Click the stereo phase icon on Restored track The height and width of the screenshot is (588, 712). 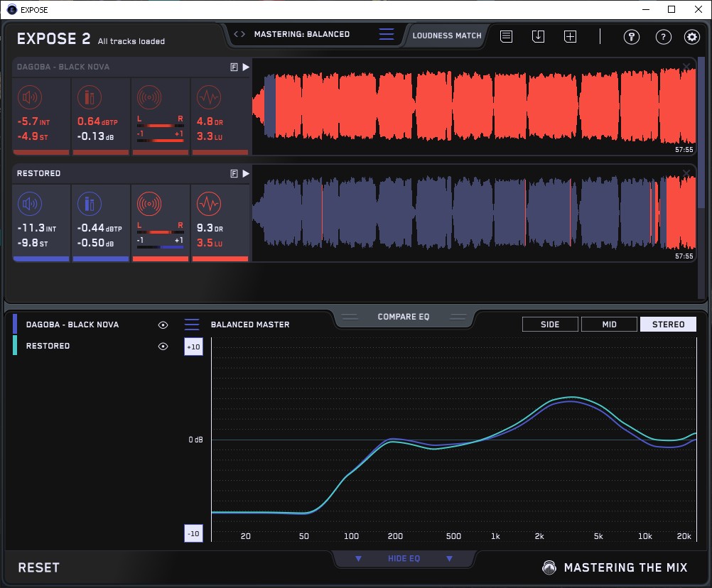pyautogui.click(x=149, y=204)
